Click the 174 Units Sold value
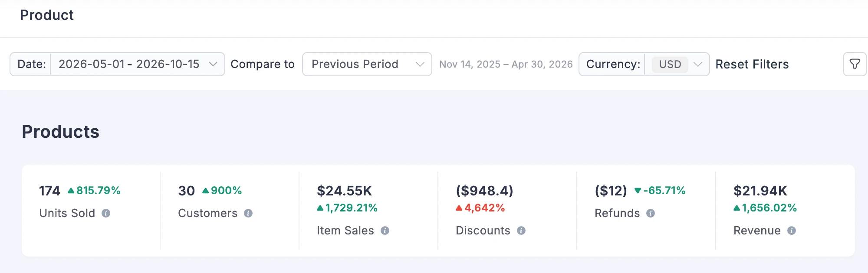The height and width of the screenshot is (273, 868). 49,191
